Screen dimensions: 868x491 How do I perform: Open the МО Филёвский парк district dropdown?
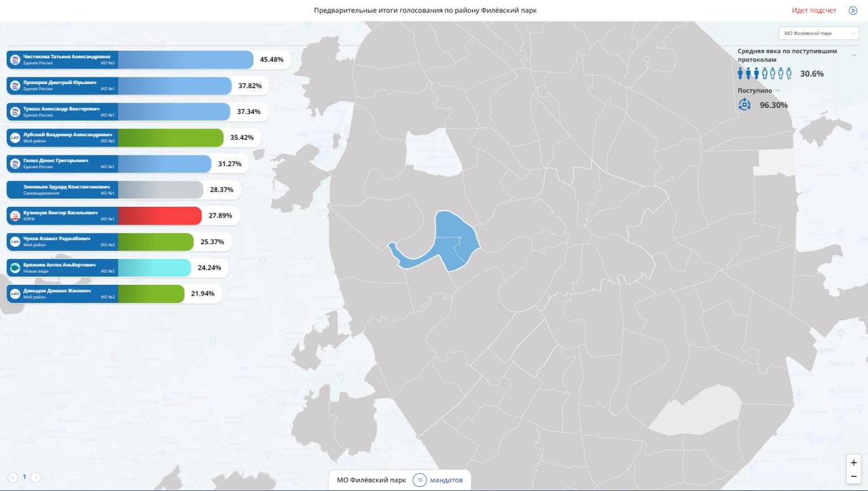pos(818,33)
